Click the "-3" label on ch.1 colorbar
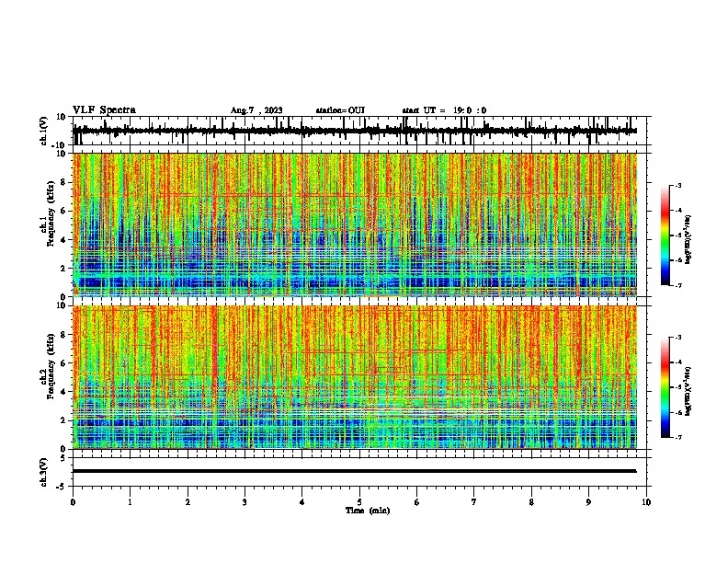Image resolution: width=728 pixels, height=563 pixels. coord(678,186)
